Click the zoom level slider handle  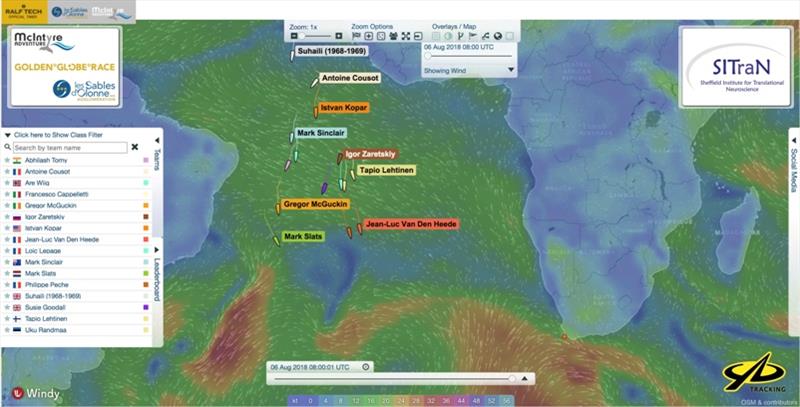tap(302, 36)
